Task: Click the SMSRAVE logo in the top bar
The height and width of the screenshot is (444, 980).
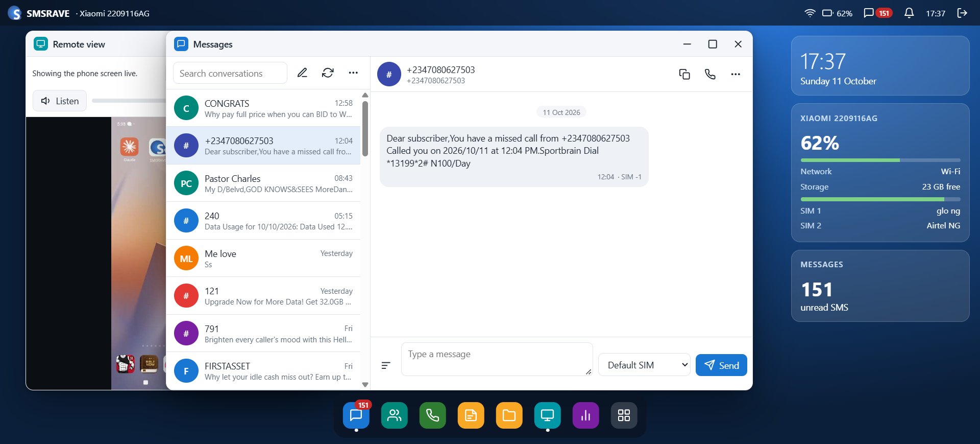Action: click(x=14, y=13)
